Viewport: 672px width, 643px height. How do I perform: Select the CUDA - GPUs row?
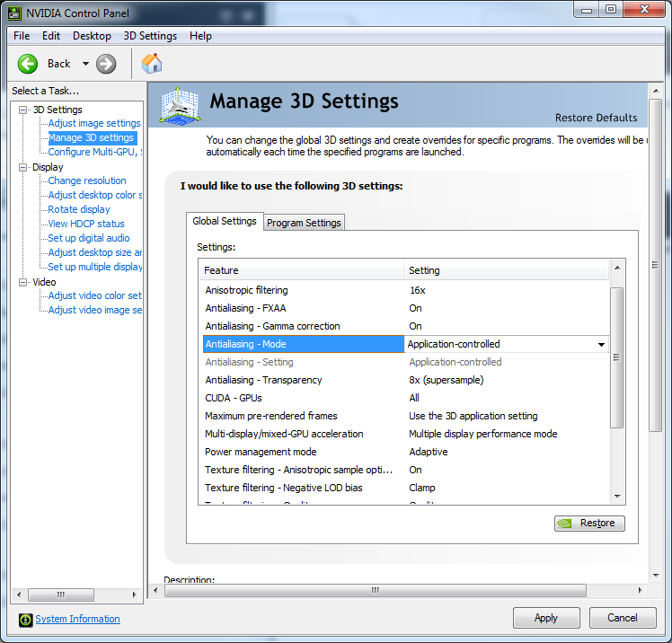click(x=405, y=399)
